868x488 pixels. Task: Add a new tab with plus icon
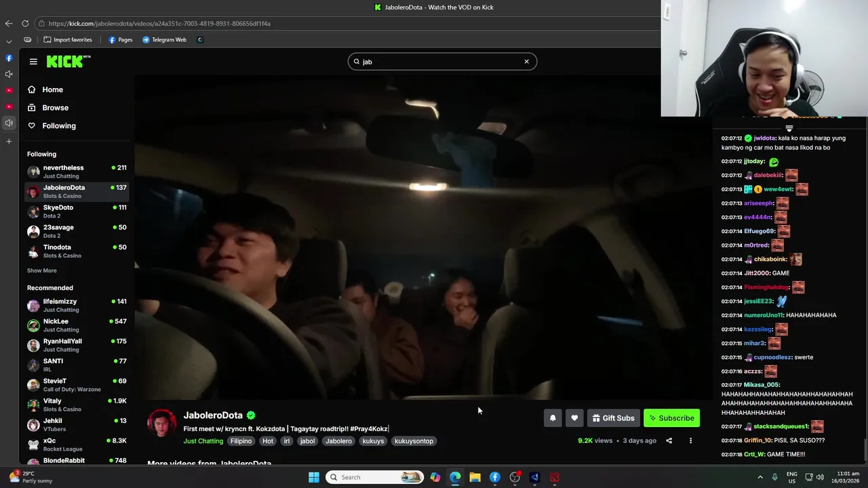click(x=9, y=141)
